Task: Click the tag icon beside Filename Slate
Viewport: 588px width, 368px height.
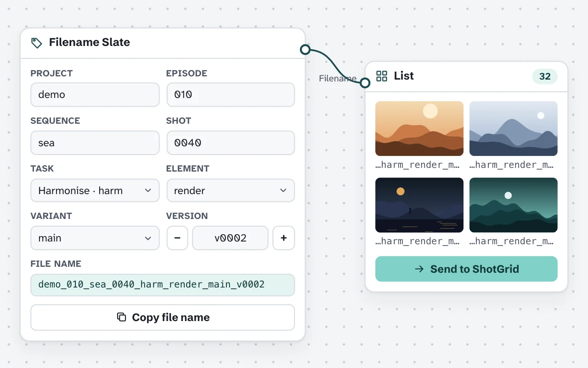Action: coord(36,43)
